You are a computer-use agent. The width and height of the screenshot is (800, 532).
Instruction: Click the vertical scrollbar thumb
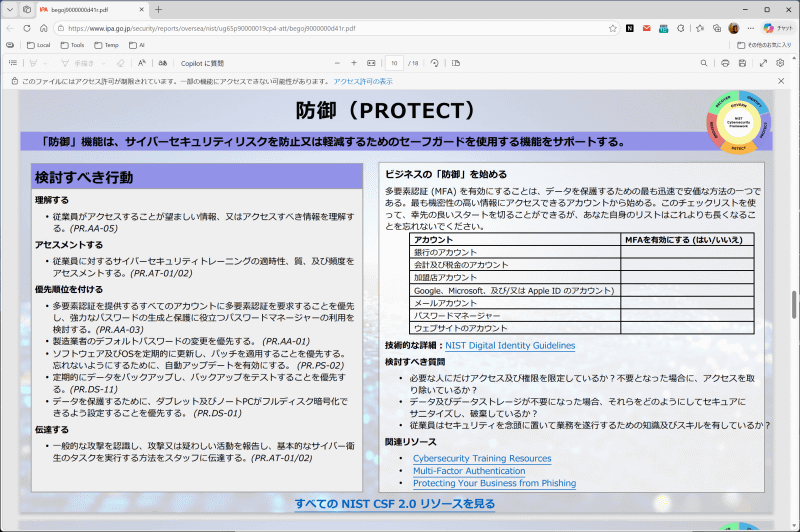click(794, 304)
